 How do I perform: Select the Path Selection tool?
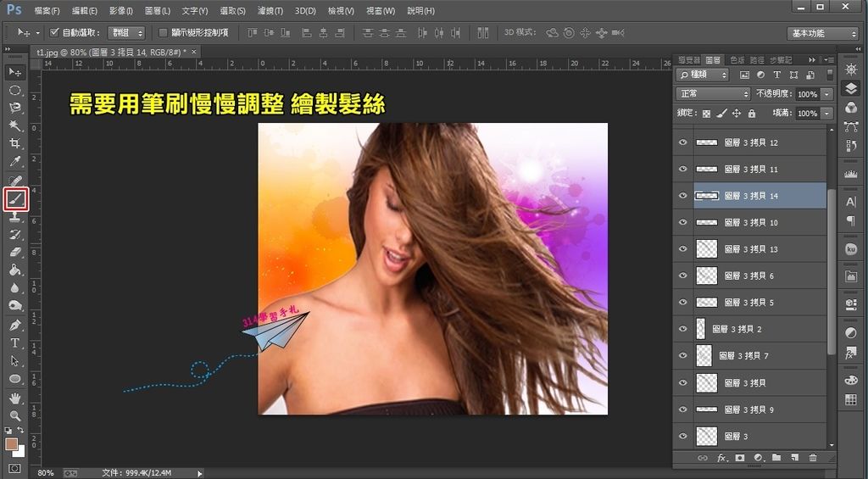[15, 361]
